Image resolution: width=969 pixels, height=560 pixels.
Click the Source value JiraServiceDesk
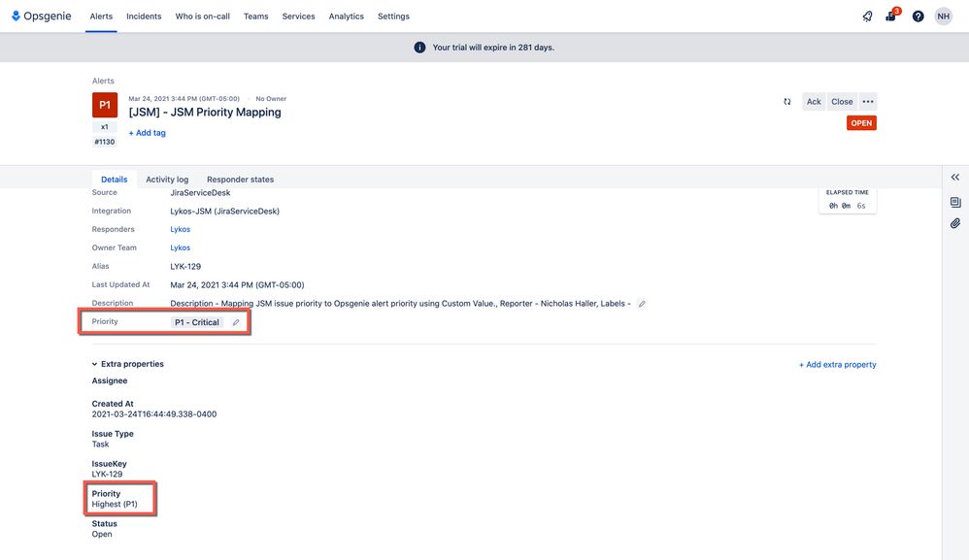tap(200, 192)
